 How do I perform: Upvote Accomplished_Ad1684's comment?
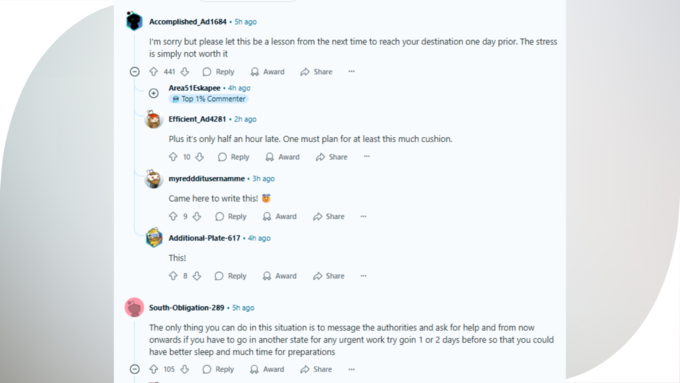[154, 72]
